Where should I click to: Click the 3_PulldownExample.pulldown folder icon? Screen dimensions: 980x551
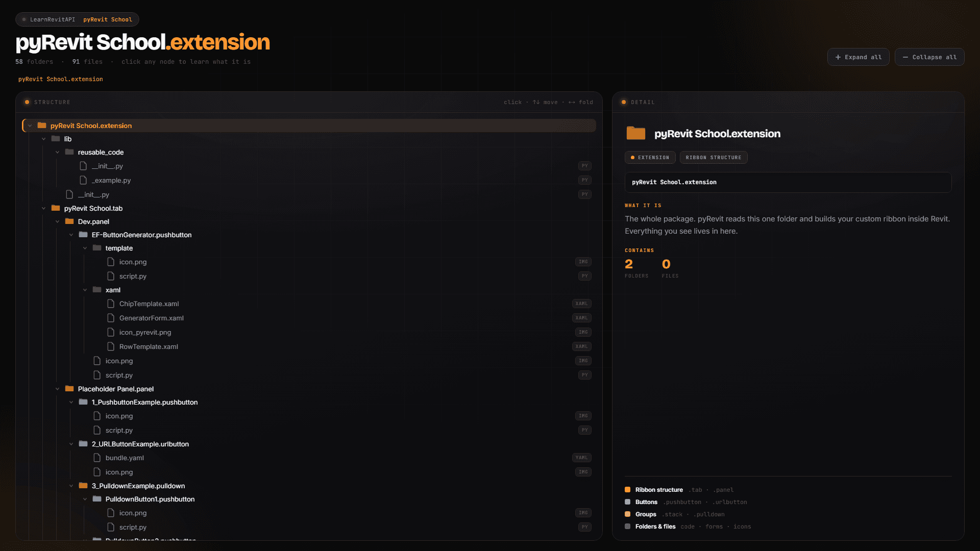(x=83, y=485)
